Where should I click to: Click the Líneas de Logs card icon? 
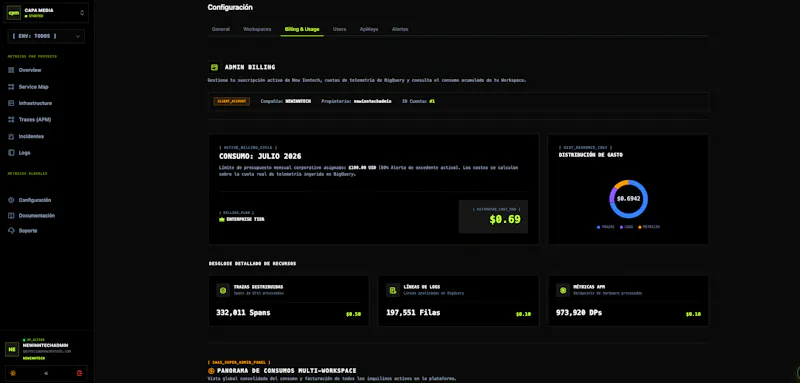point(393,290)
